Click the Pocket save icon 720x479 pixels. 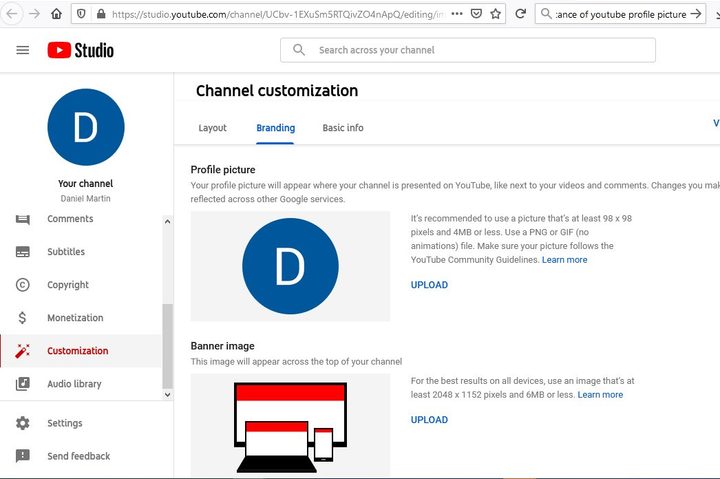tap(476, 14)
